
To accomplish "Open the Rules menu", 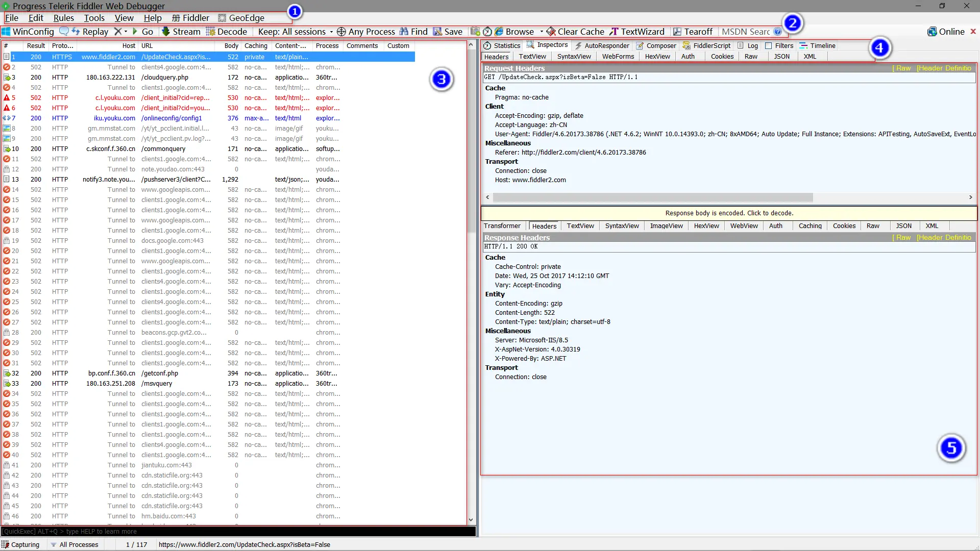I will click(x=64, y=18).
